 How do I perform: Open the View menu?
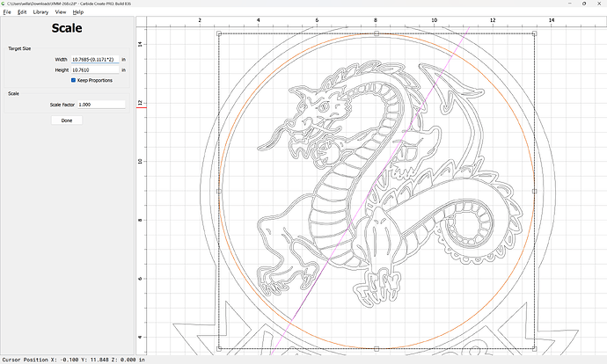click(x=61, y=12)
